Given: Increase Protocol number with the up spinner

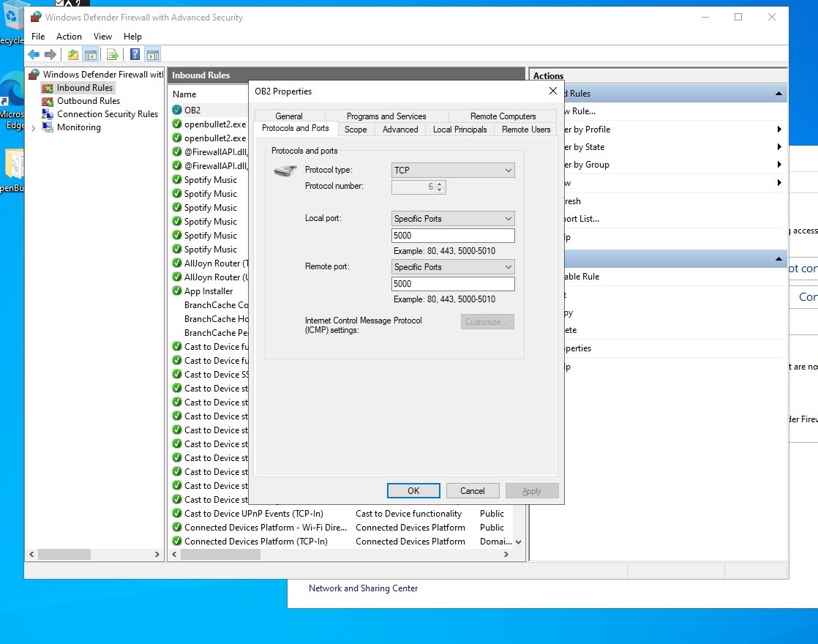Looking at the screenshot, I should 440,184.
